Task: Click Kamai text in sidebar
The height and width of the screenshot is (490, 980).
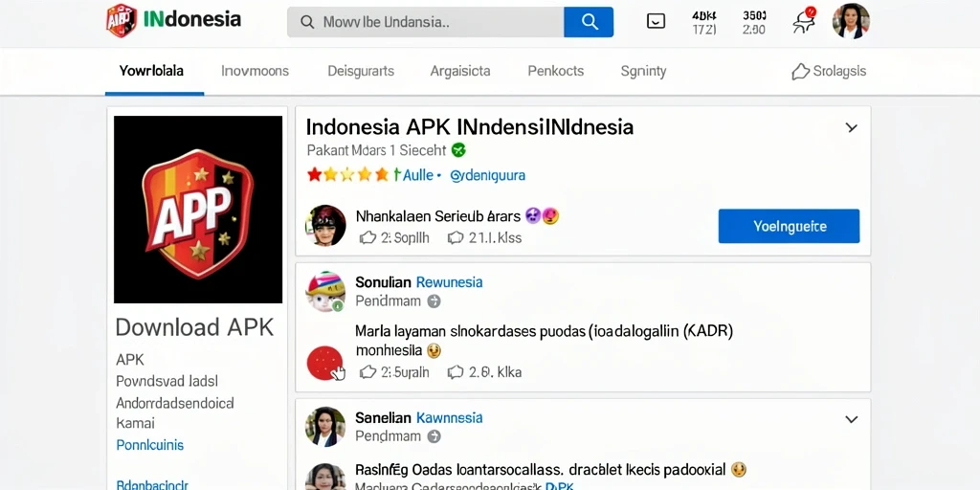Action: pyautogui.click(x=135, y=423)
